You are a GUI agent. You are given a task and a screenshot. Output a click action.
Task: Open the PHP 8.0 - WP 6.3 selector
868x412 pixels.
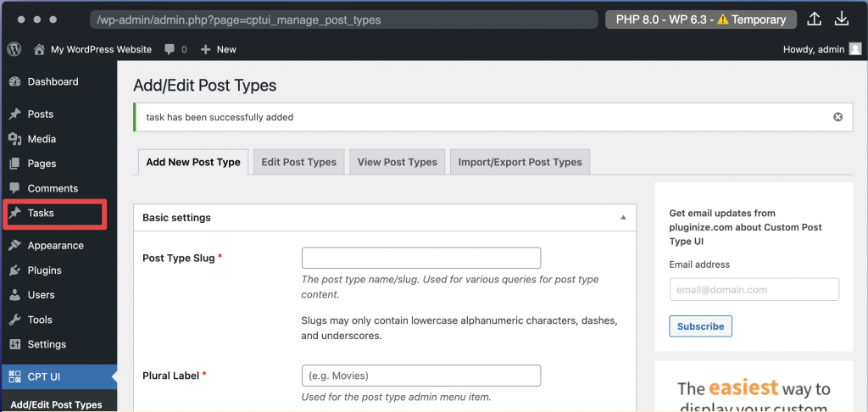pos(700,19)
